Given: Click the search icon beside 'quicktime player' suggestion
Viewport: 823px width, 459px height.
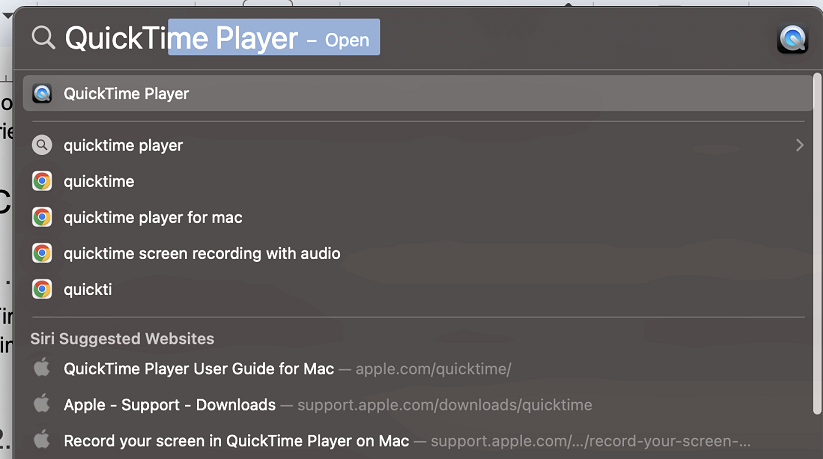Looking at the screenshot, I should pyautogui.click(x=42, y=145).
